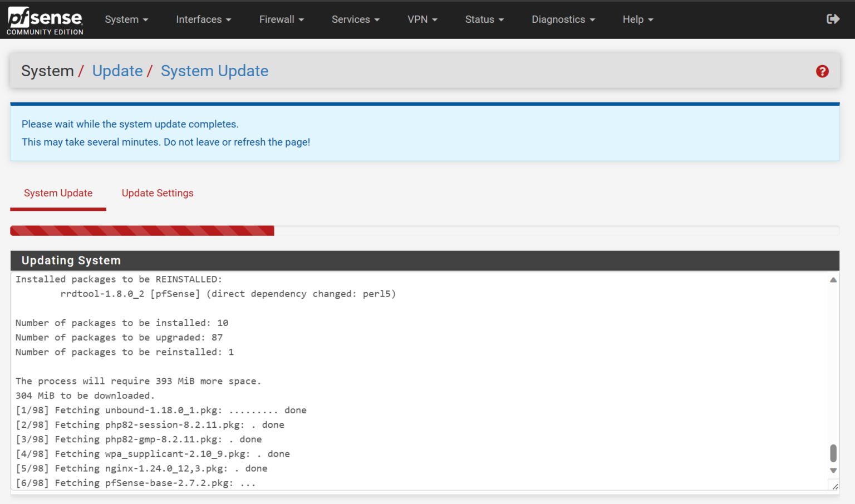Click the pfSense logo
The width and height of the screenshot is (855, 504).
[x=45, y=20]
